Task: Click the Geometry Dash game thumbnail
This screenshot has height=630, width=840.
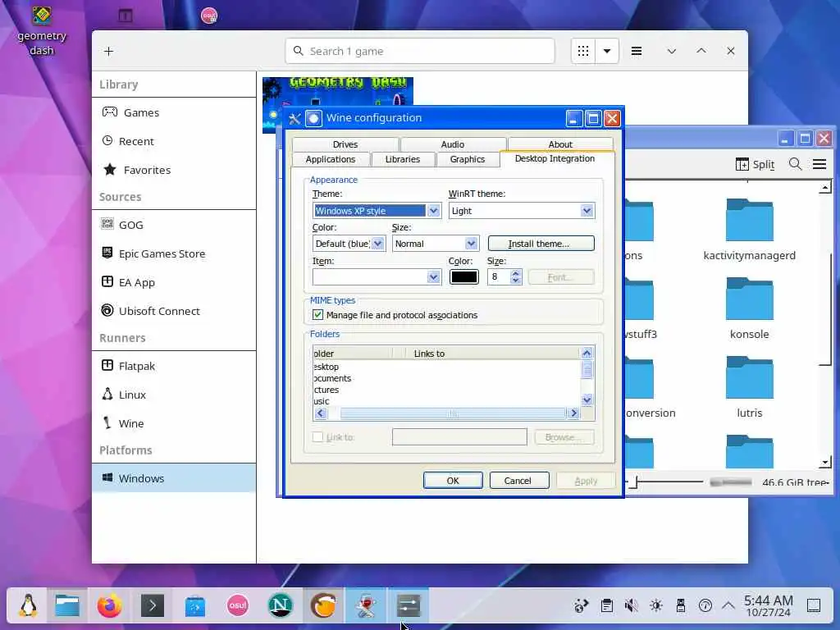Action: click(x=337, y=92)
